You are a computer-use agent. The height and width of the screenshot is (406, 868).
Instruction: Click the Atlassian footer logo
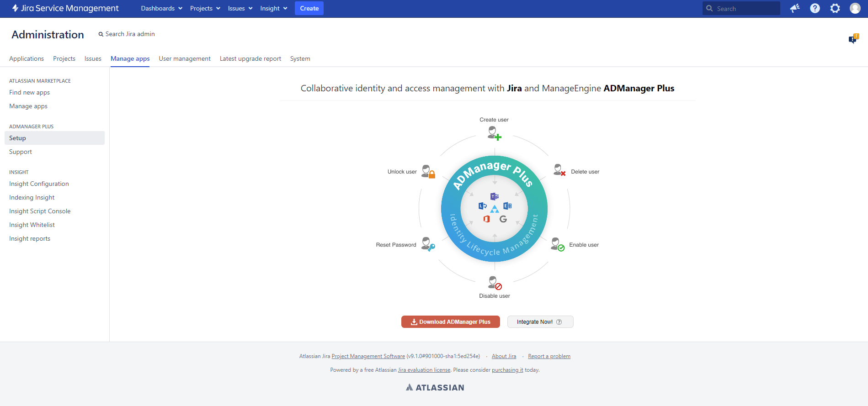click(x=435, y=387)
